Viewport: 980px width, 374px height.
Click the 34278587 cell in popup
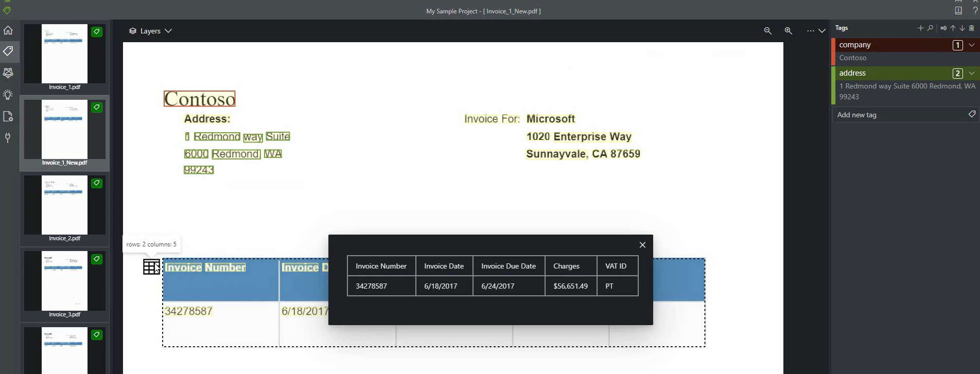point(381,286)
